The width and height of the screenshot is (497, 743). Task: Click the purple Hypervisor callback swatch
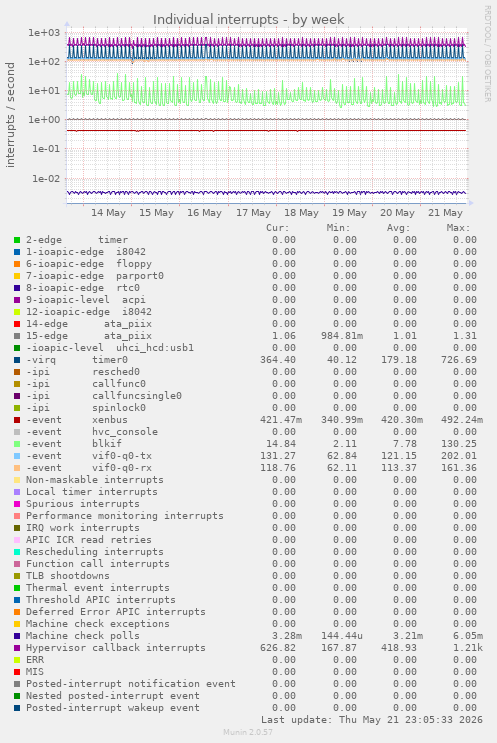17,648
